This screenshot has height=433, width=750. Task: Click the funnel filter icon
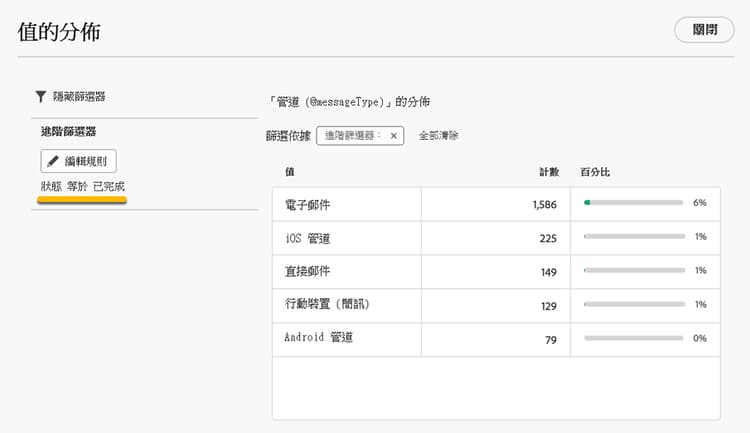41,97
